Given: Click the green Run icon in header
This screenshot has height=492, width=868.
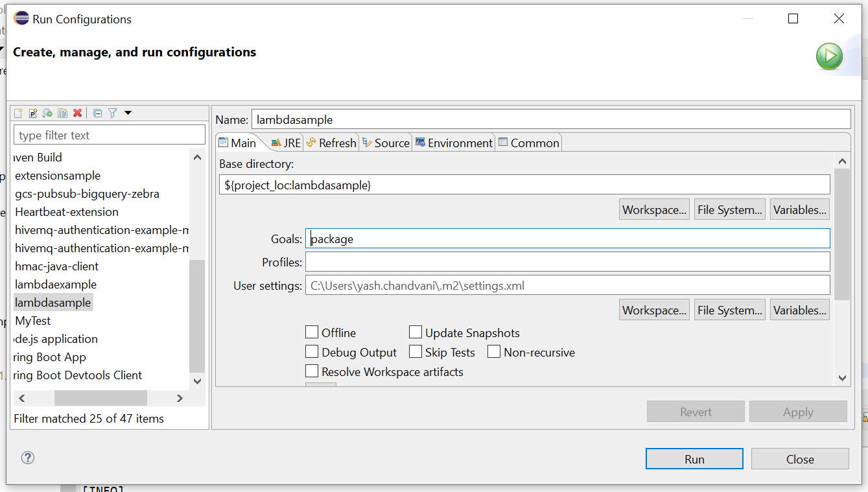Looking at the screenshot, I should click(x=829, y=56).
